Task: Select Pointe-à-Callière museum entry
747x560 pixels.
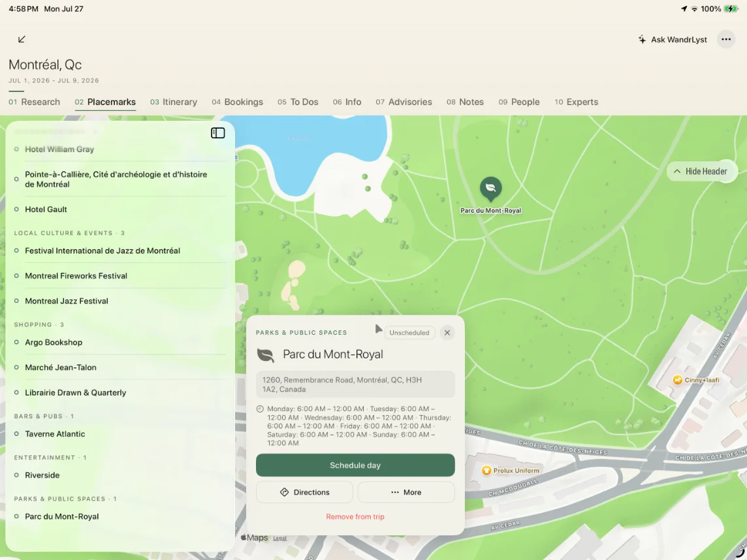Action: [x=120, y=179]
